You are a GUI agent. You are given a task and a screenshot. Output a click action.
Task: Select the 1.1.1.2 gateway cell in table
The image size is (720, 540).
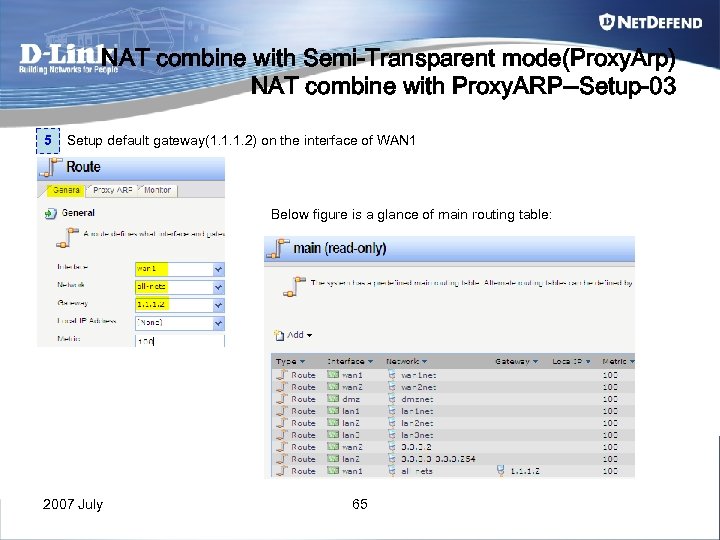pos(525,471)
